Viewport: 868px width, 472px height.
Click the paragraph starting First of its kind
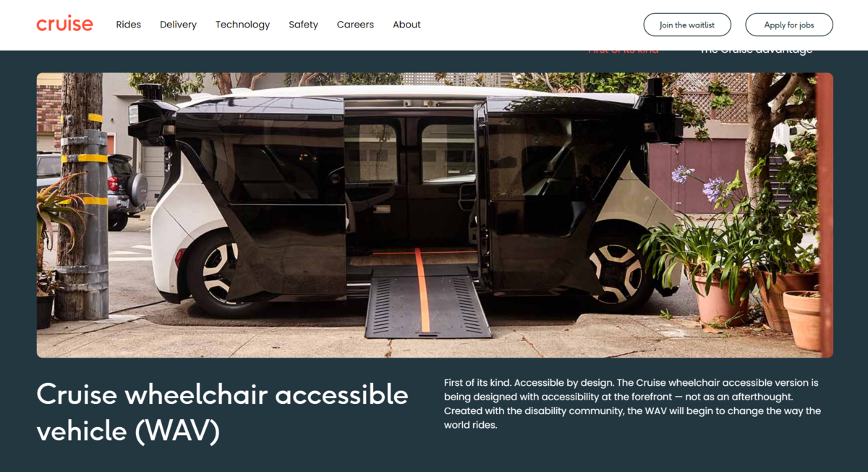point(632,403)
